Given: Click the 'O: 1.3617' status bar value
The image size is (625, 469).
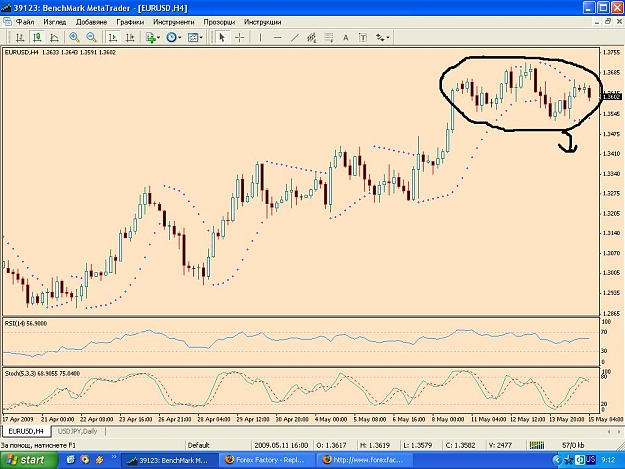Looking at the screenshot, I should click(331, 445).
